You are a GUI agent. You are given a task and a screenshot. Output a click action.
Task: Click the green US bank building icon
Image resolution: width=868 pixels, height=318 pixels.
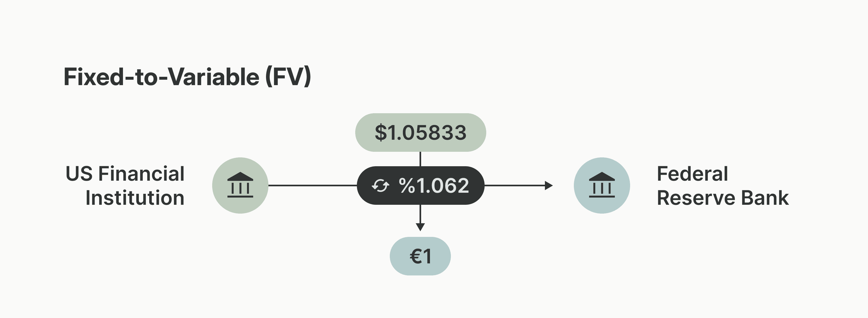pyautogui.click(x=240, y=185)
